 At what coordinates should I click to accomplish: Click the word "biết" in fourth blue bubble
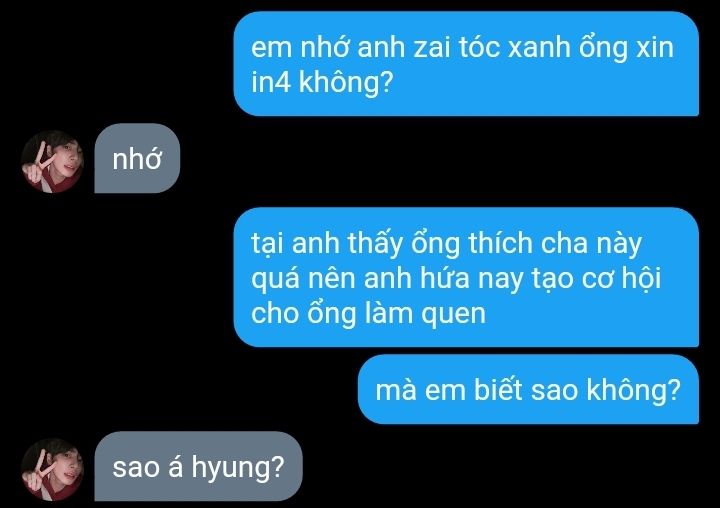(498, 390)
